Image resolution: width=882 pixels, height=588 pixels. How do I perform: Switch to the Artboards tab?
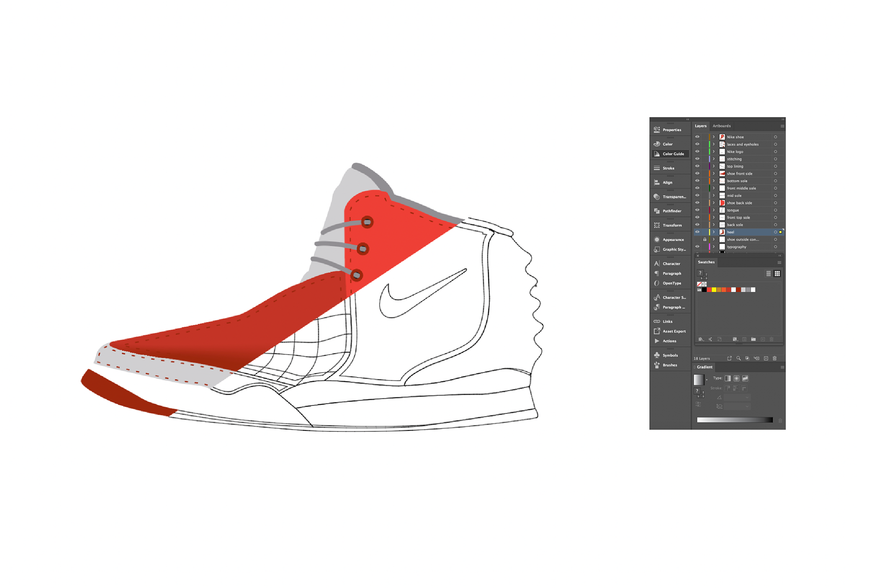click(x=721, y=126)
